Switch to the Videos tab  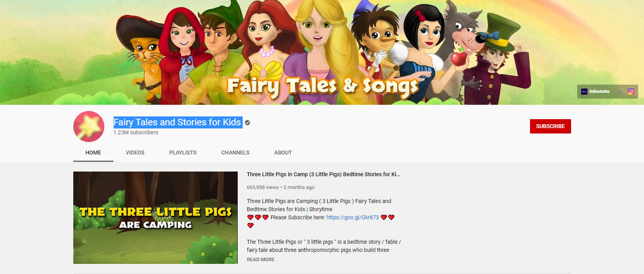pos(135,153)
